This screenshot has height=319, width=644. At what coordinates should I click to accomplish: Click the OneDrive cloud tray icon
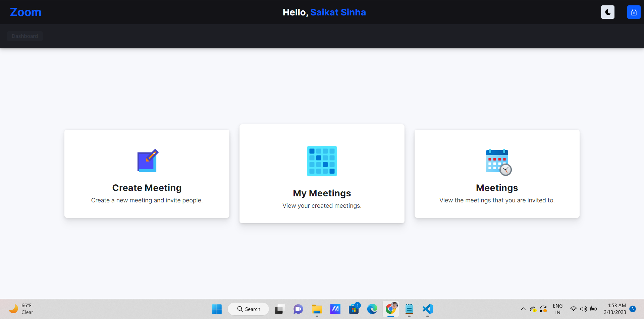(533, 309)
